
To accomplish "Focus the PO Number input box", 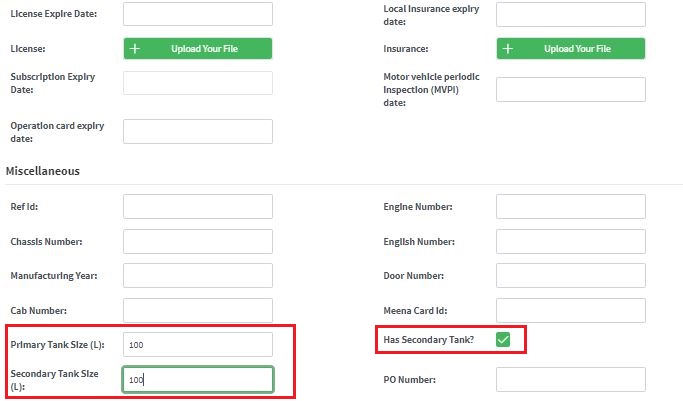I will coord(571,379).
